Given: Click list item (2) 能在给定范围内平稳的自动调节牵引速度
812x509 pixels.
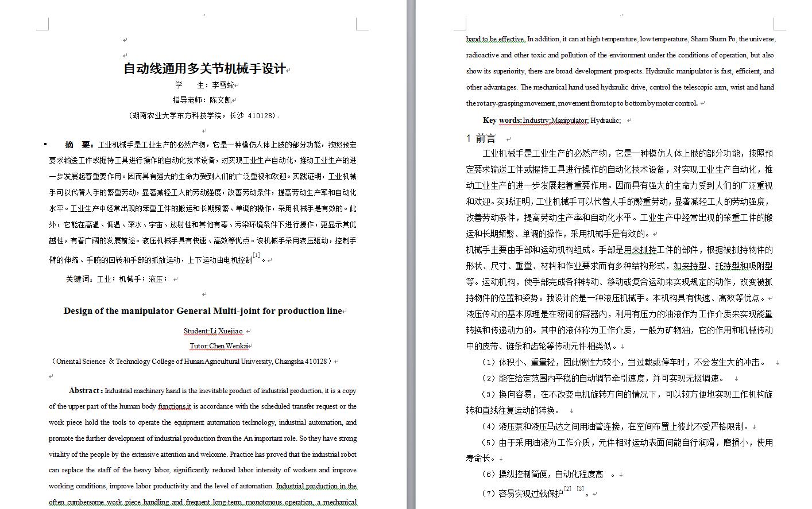Looking at the screenshot, I should 603,378.
